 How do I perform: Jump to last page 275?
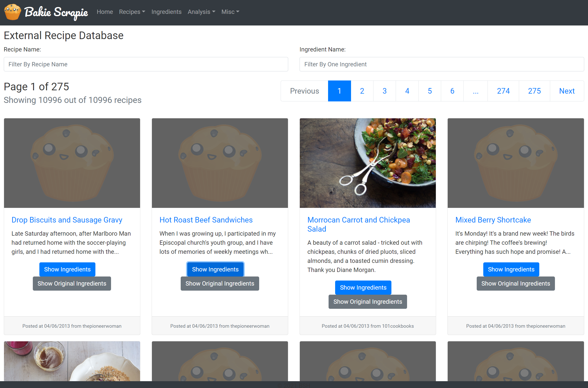pos(534,91)
